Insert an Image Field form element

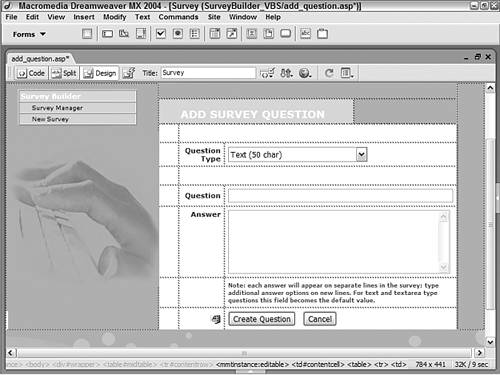tap(252, 34)
